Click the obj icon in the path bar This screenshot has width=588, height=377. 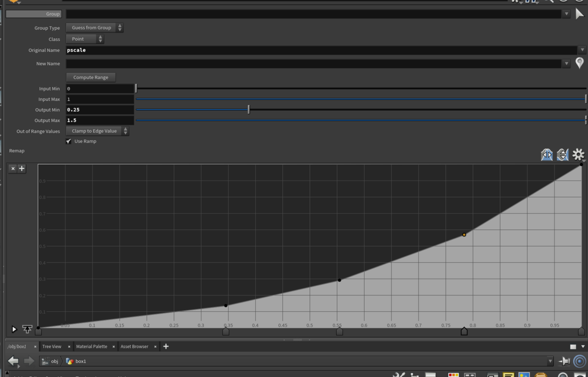click(x=45, y=361)
